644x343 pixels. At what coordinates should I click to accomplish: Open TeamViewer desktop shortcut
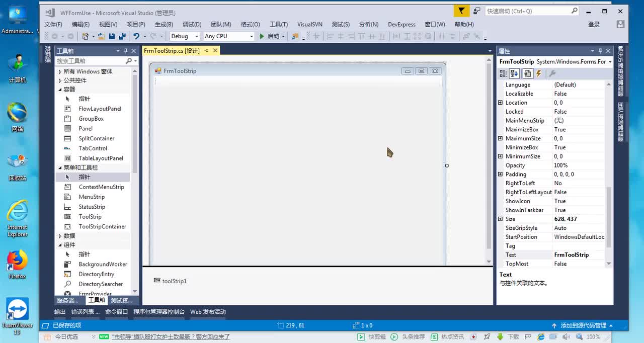point(17,317)
